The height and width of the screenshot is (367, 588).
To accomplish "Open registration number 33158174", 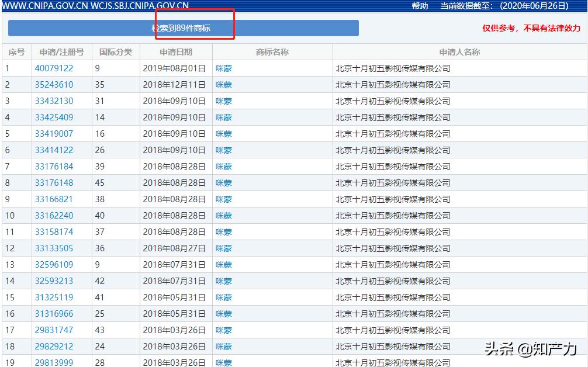I will pyautogui.click(x=54, y=232).
